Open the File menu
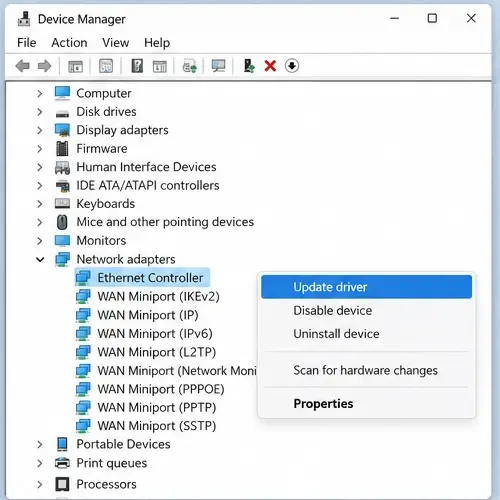500x500 pixels. tap(27, 43)
